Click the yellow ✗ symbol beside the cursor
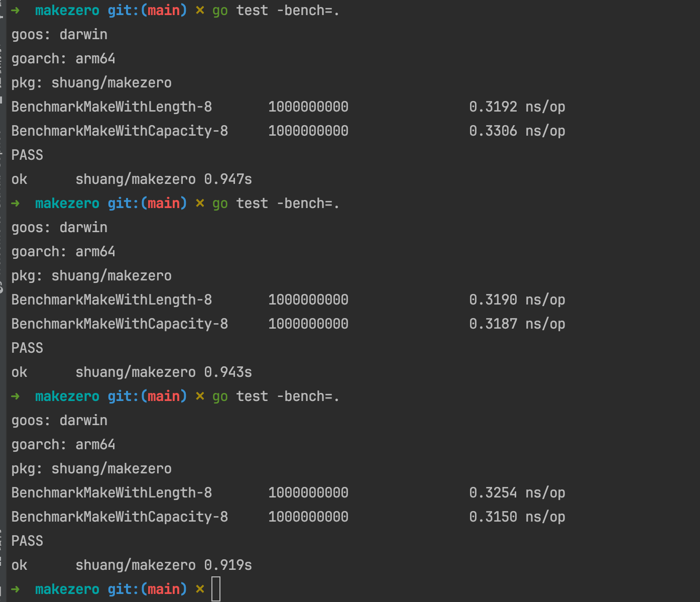 (x=200, y=589)
